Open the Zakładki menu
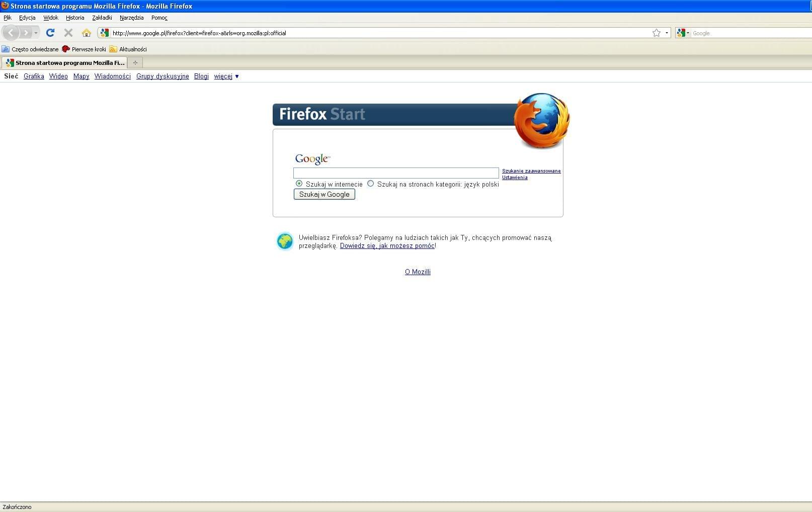The height and width of the screenshot is (512, 812). point(102,18)
